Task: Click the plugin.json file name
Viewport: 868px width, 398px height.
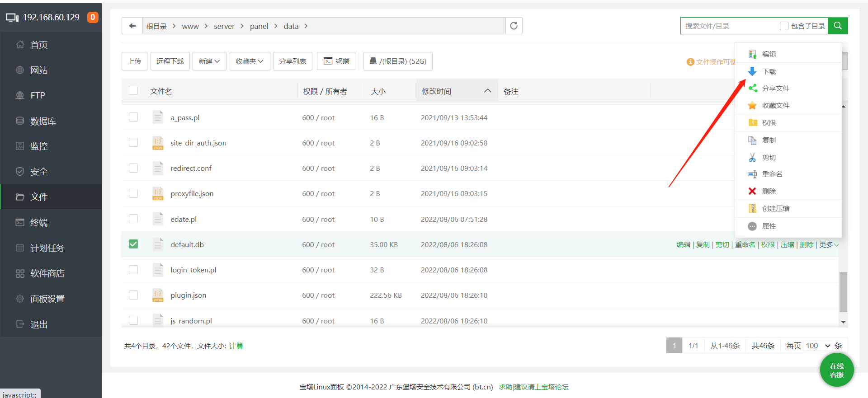Action: tap(188, 295)
